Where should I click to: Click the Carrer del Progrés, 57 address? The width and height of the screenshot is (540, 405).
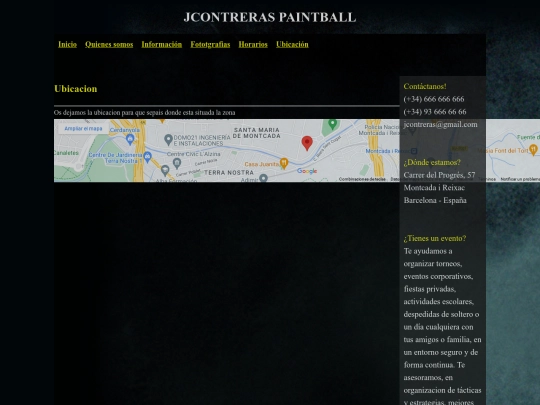(x=439, y=175)
